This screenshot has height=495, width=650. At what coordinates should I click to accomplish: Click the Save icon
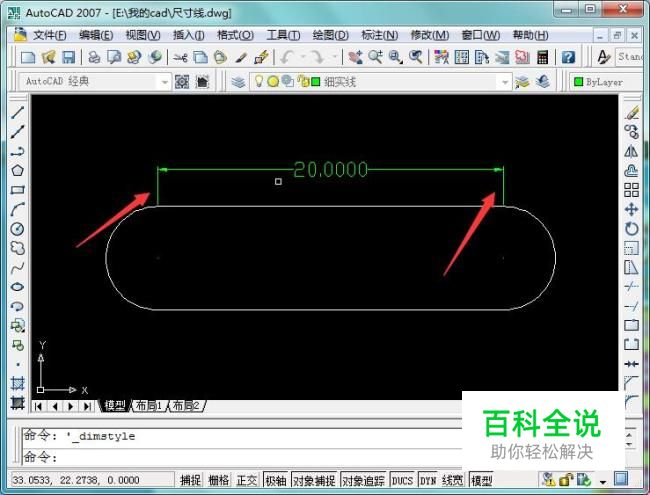68,57
